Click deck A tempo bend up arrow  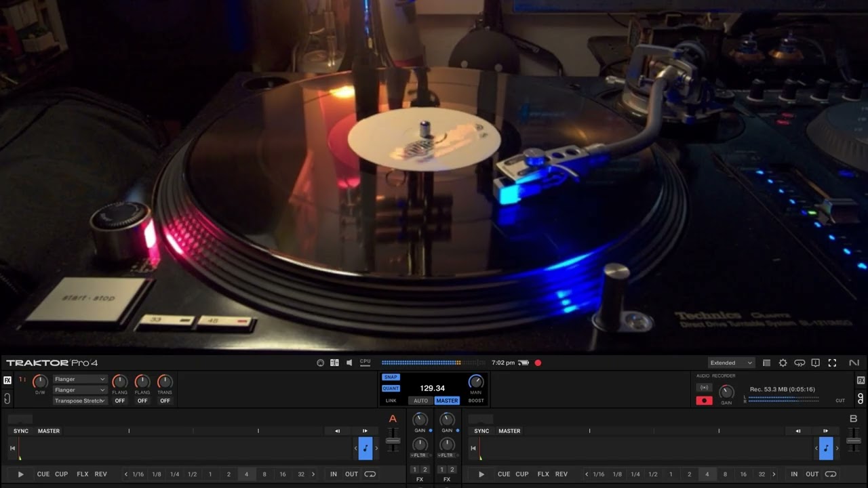coord(365,431)
